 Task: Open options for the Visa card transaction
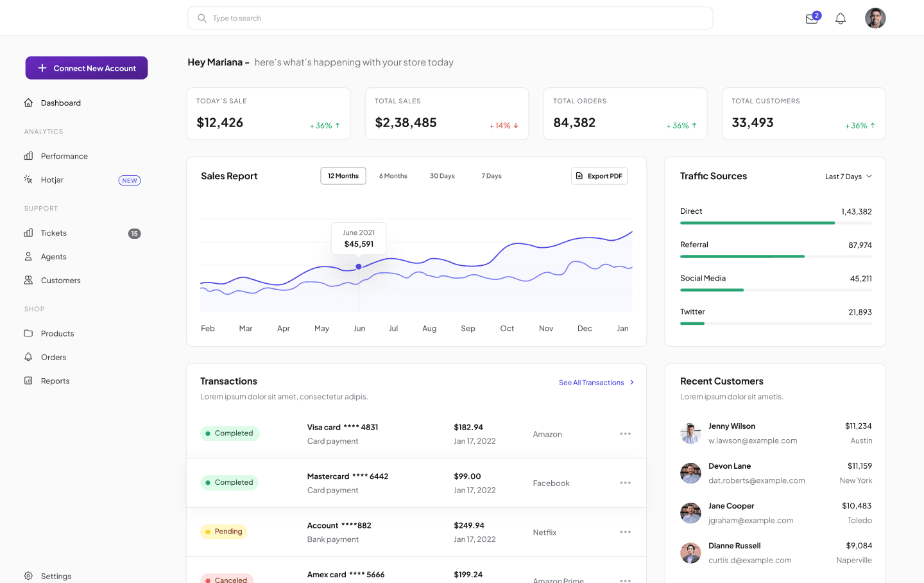tap(625, 433)
